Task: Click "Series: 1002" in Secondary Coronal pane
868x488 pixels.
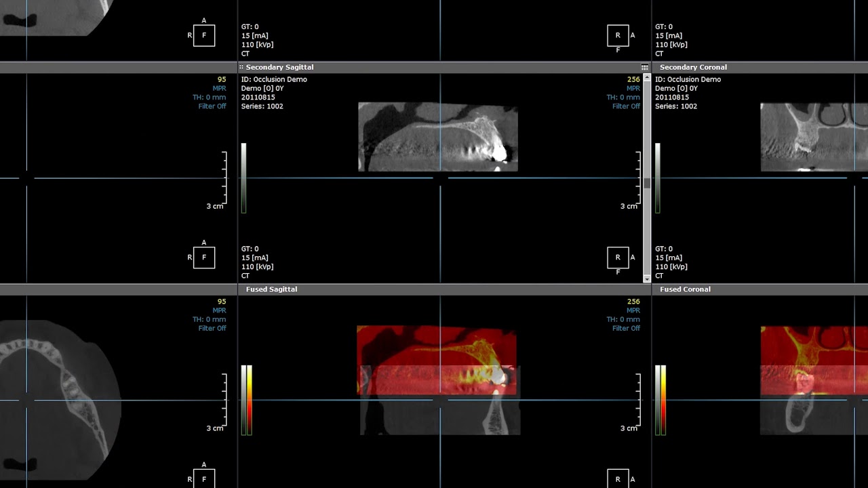Action: (x=675, y=106)
